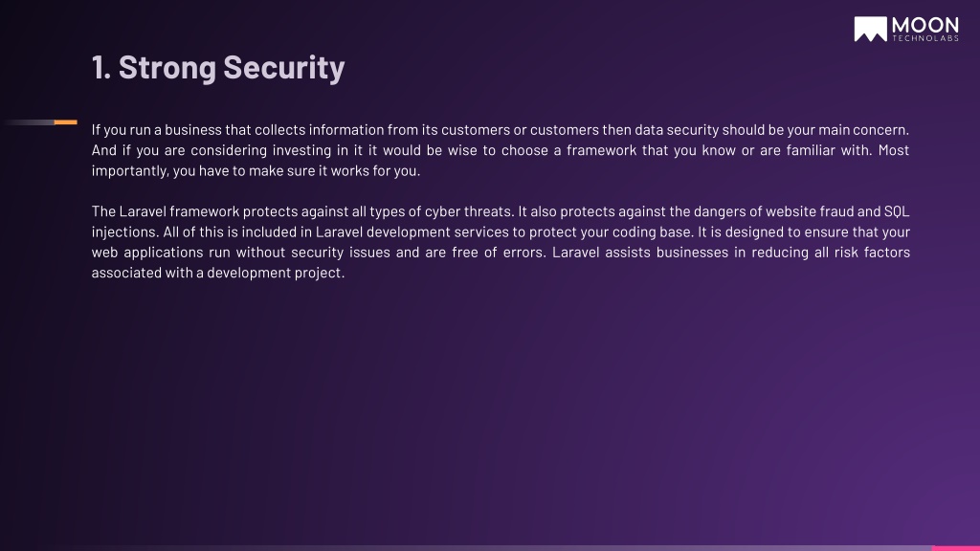Click the phrase 'cyber threats'
This screenshot has width=980, height=551.
tap(469, 211)
